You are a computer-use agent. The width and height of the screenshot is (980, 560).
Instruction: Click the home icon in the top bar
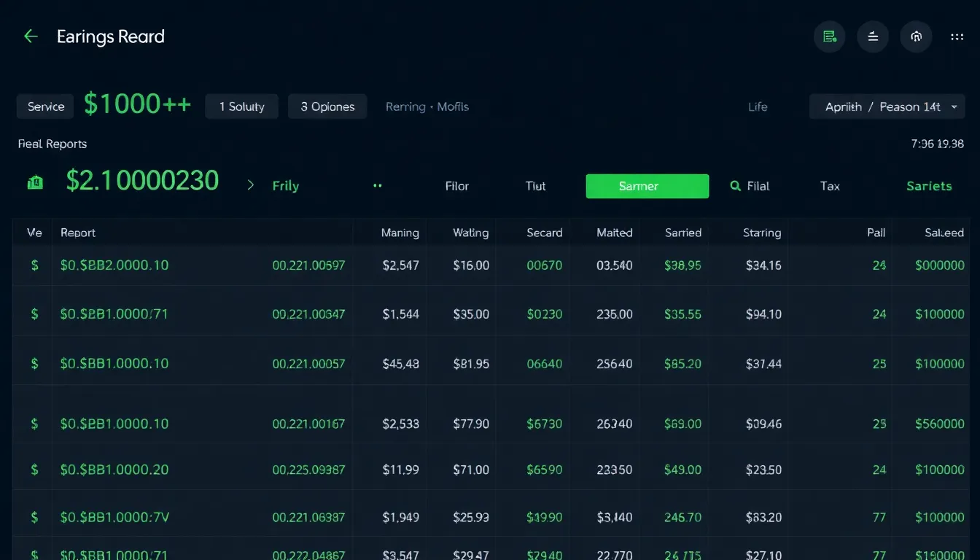click(917, 36)
